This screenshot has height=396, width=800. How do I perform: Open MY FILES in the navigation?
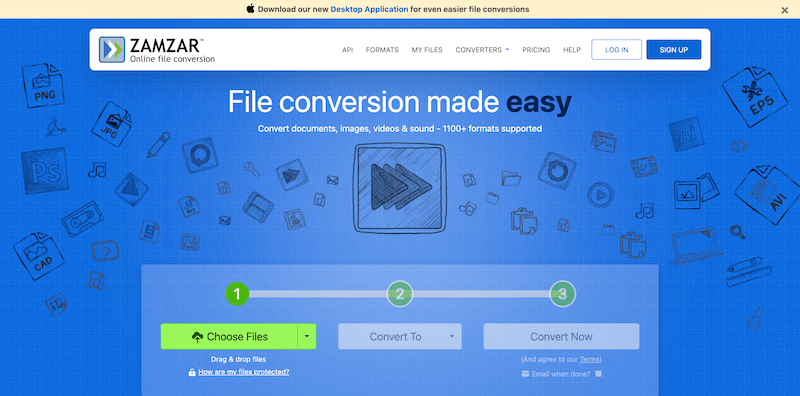427,50
